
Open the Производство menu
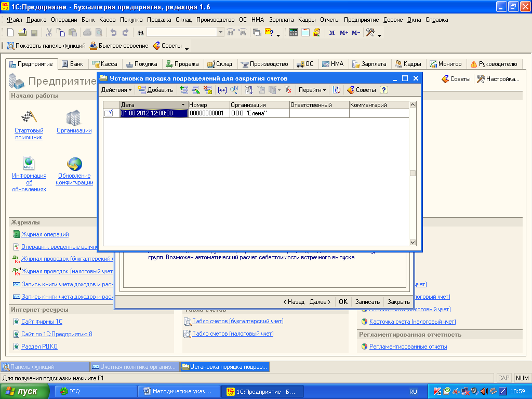tap(216, 20)
